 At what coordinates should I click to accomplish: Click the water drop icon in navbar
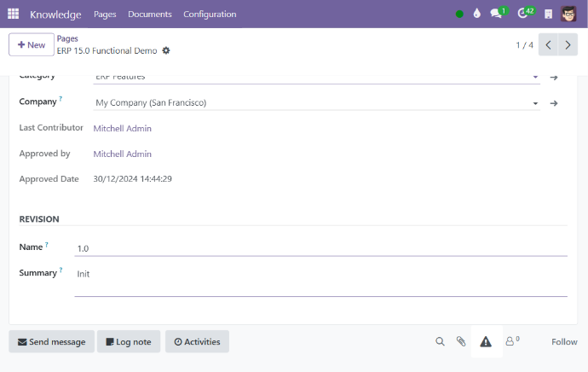[476, 14]
